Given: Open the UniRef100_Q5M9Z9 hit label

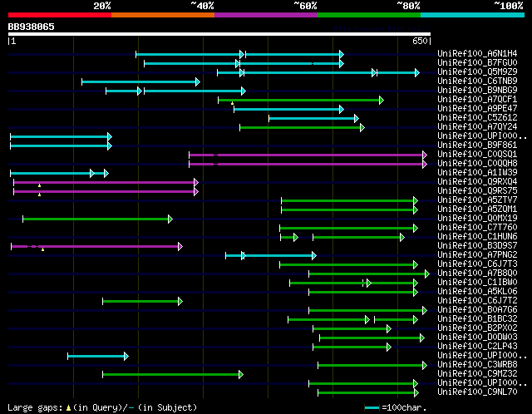Looking at the screenshot, I should point(478,72).
